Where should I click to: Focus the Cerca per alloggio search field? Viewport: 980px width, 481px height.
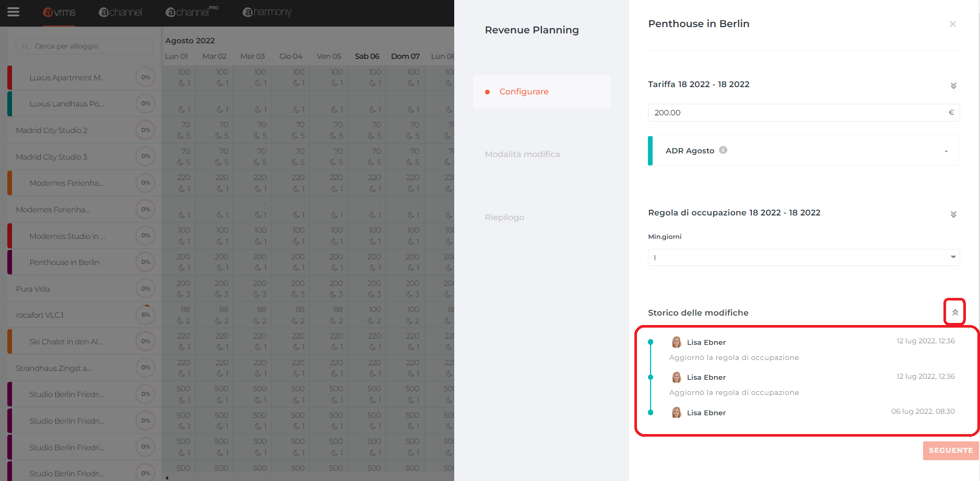pyautogui.click(x=85, y=46)
